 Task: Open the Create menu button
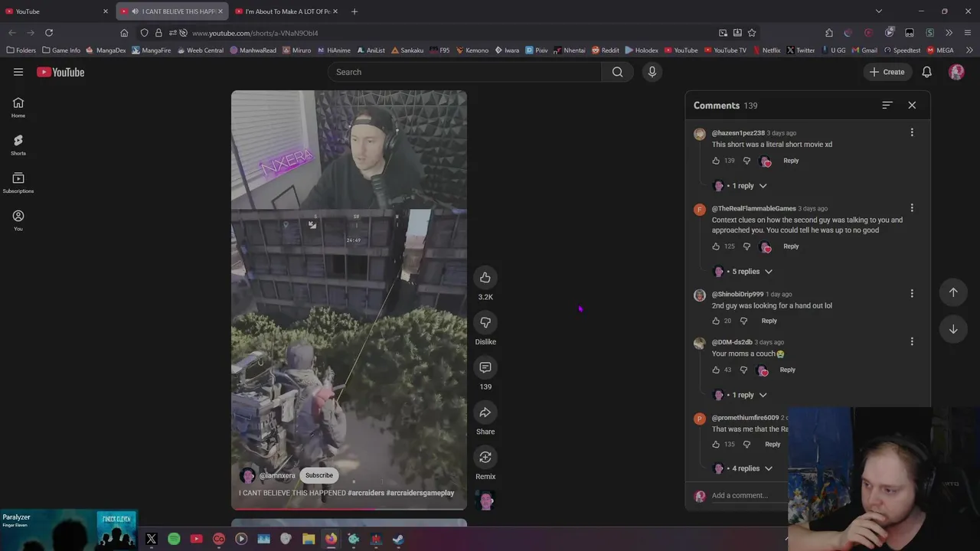pyautogui.click(x=887, y=72)
